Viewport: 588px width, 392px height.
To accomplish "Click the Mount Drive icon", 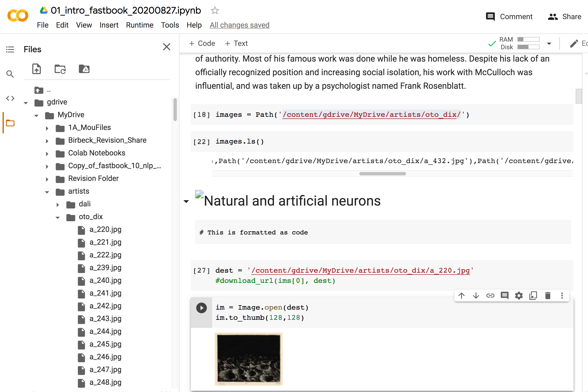I will pos(84,69).
